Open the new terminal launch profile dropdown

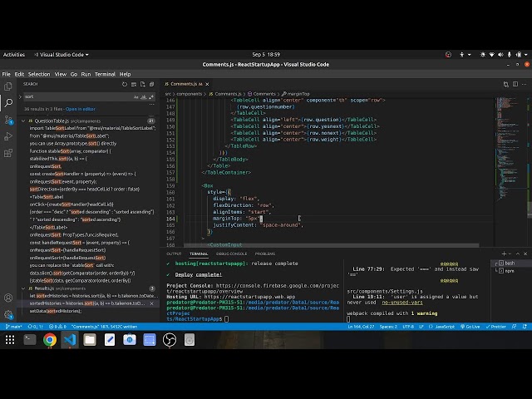tap(510, 254)
